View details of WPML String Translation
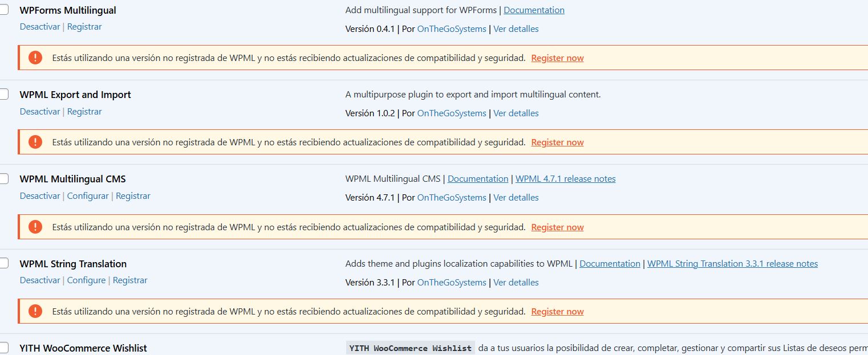Viewport: 868px width, 355px height. 516,283
